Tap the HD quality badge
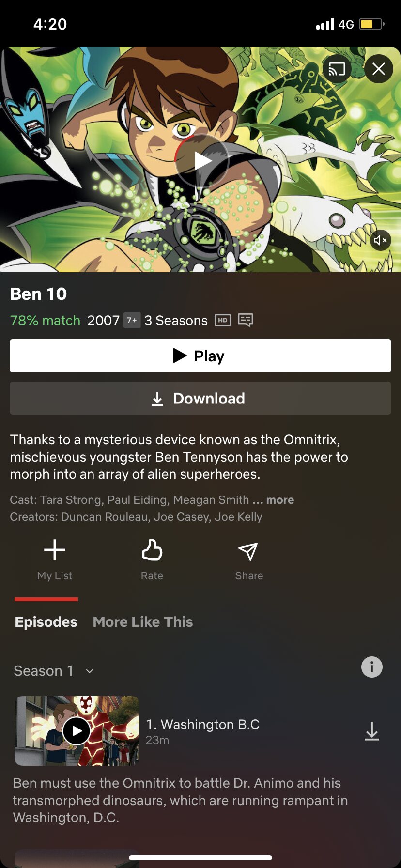401x868 pixels. [x=223, y=320]
